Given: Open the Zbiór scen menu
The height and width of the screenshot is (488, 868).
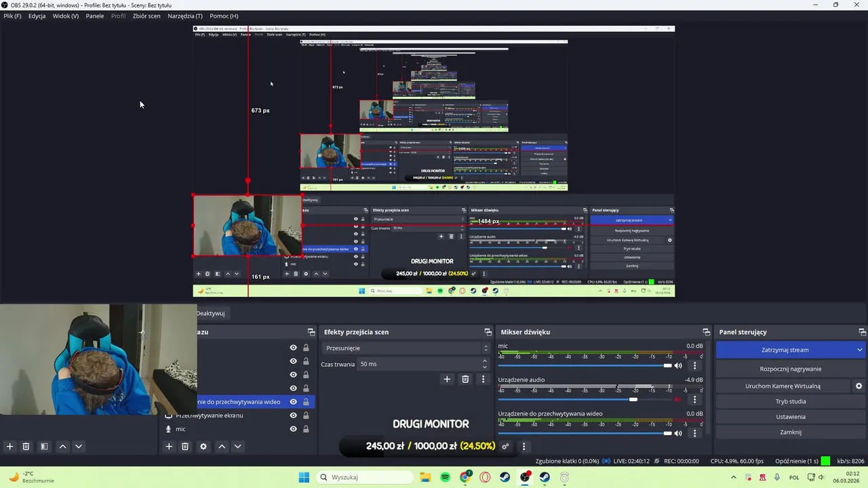Looking at the screenshot, I should coord(146,16).
